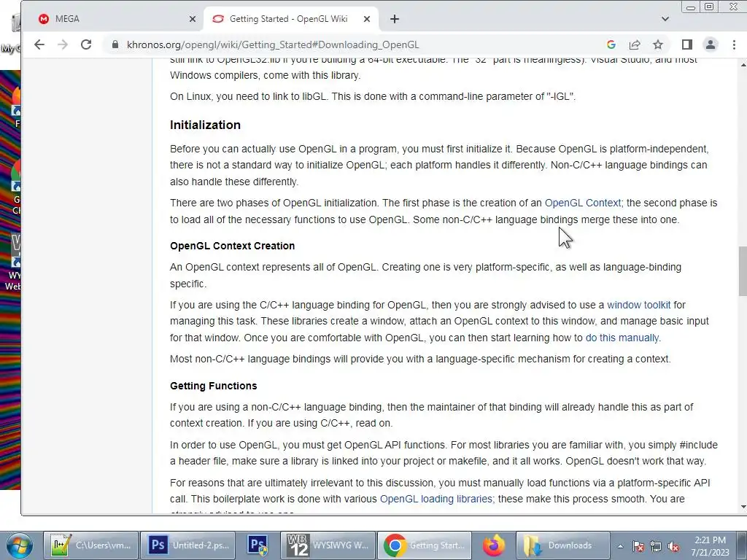Bookmark this page with the star
The image size is (747, 560).
(x=658, y=44)
